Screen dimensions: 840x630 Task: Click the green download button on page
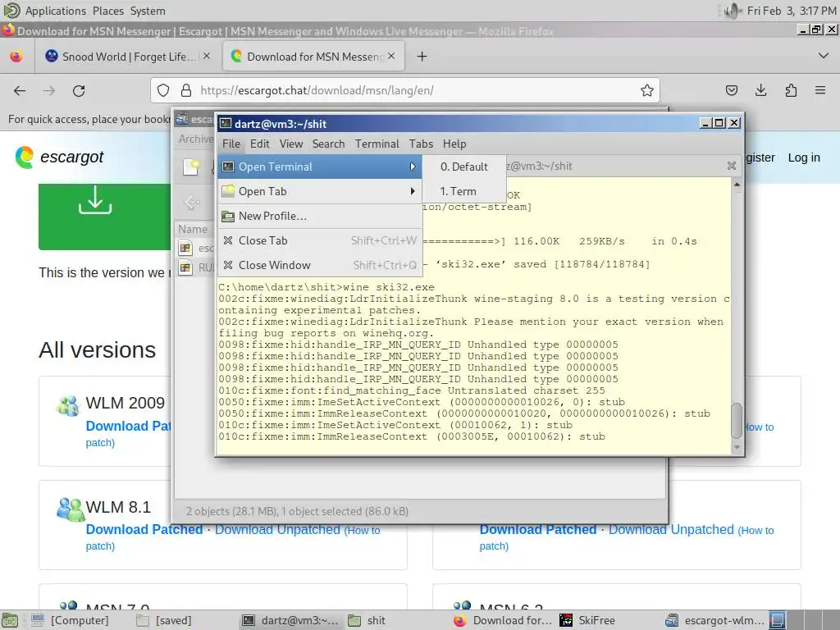[105, 217]
